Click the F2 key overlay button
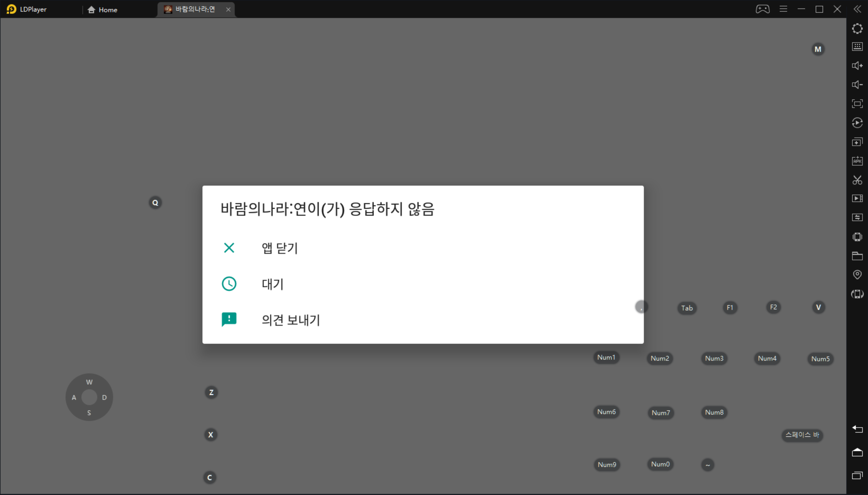The height and width of the screenshot is (495, 868). tap(773, 307)
